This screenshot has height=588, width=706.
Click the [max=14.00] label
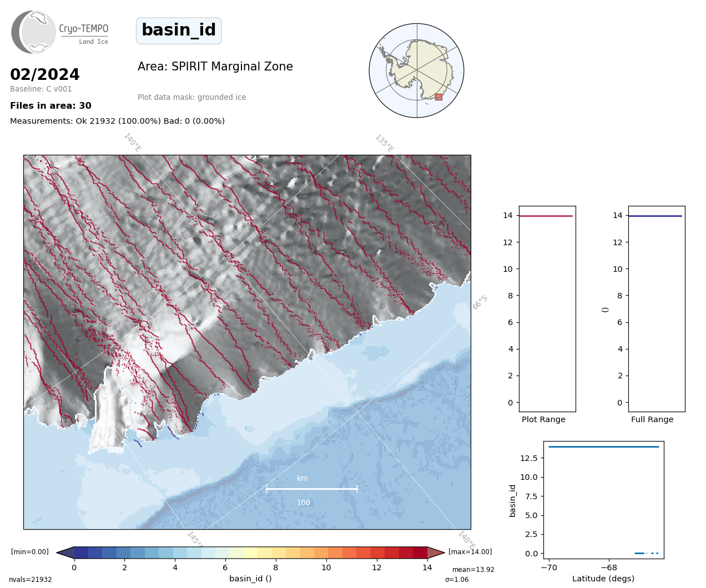coord(470,552)
